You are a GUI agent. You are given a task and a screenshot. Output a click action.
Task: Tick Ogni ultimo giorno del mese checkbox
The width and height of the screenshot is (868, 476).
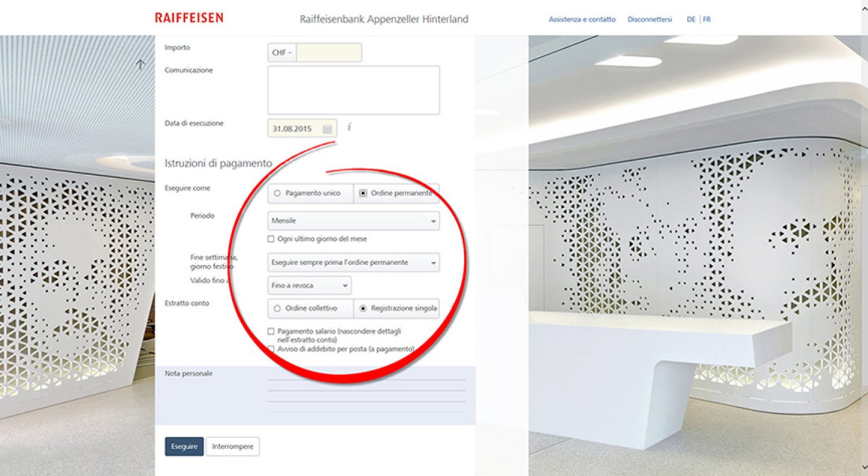[271, 239]
